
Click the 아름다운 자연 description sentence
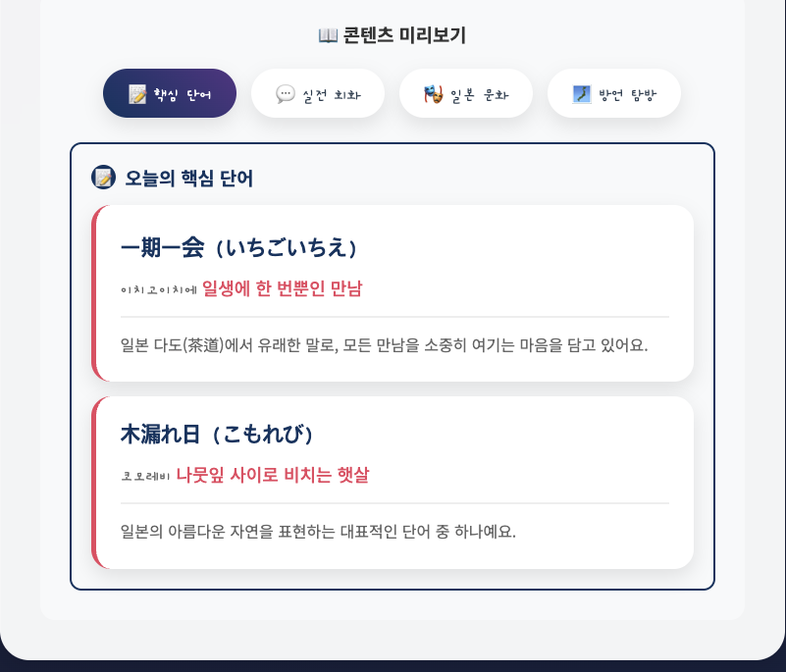[x=318, y=531]
